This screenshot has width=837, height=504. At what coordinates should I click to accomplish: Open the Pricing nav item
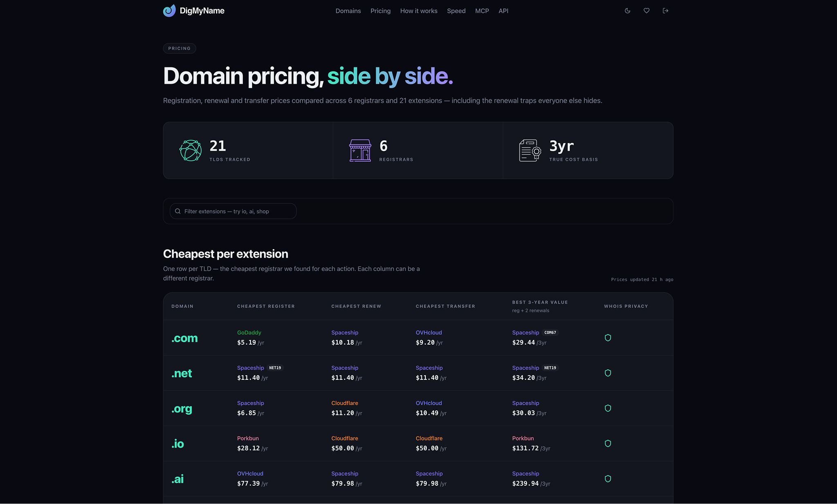pyautogui.click(x=380, y=11)
